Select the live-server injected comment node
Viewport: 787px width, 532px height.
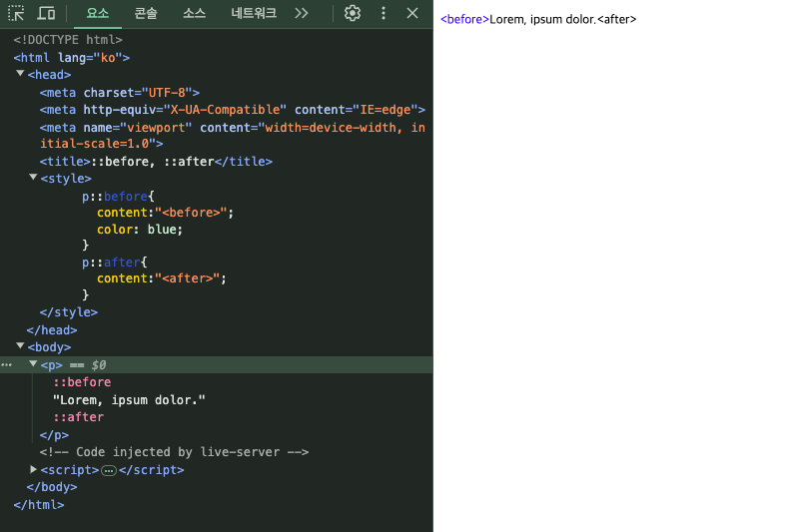coord(174,452)
